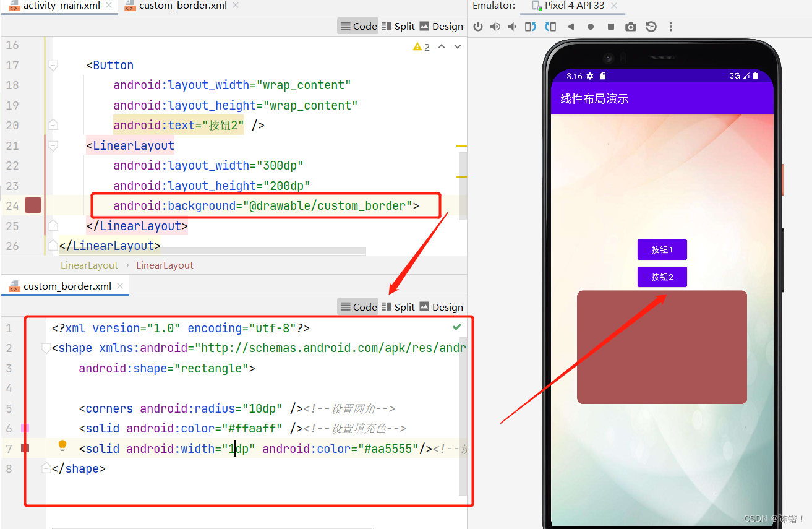Click the red color swatch at line 7 gutter
The height and width of the screenshot is (529, 812).
click(25, 448)
